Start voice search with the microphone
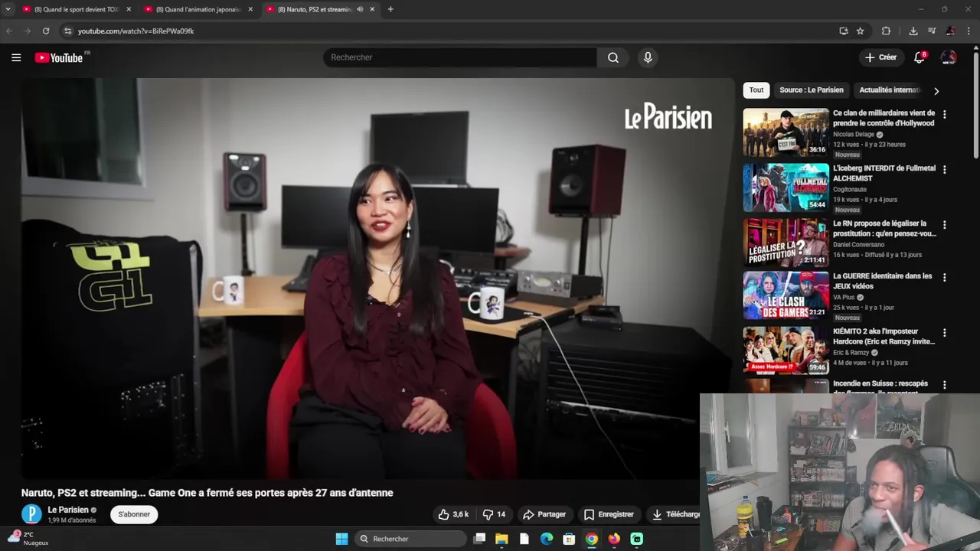 coord(648,57)
